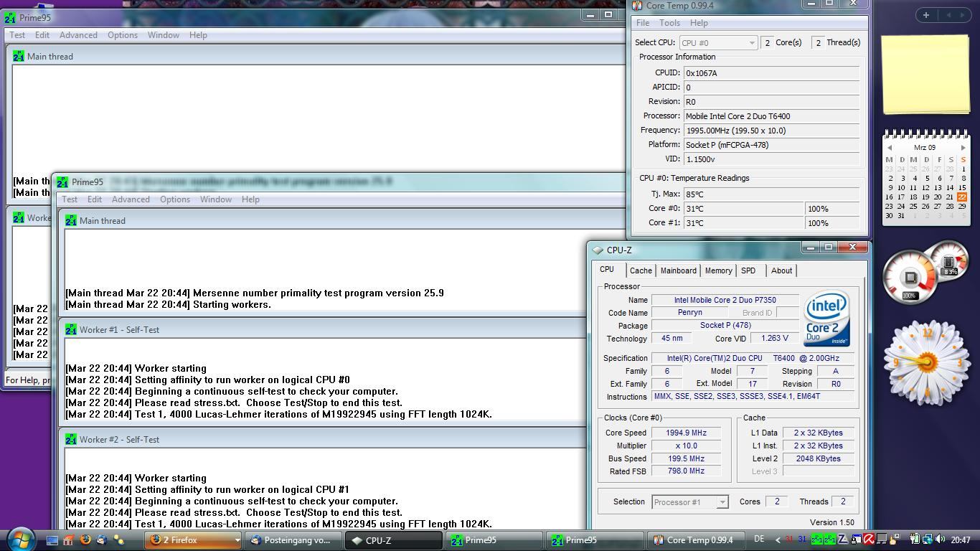Activate the CPU-Z taskbar button
The image size is (980, 551).
pos(393,540)
